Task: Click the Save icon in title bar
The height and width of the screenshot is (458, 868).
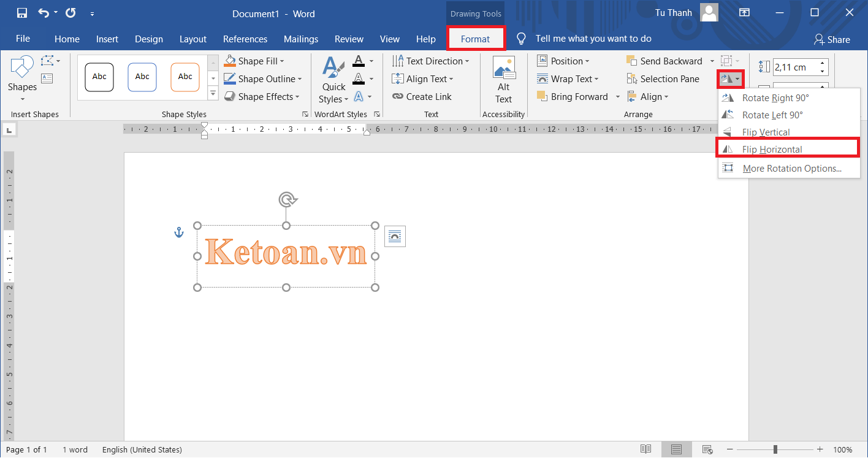Action: (22, 13)
